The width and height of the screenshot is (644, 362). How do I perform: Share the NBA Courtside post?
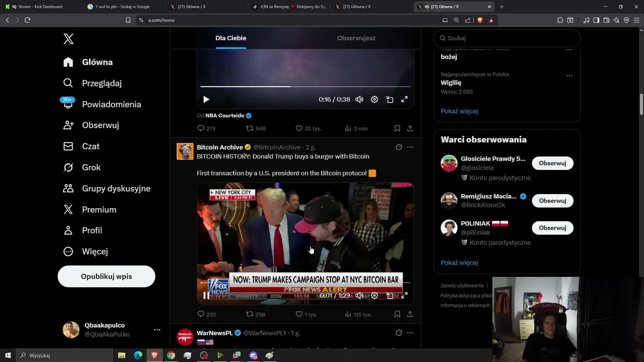pos(410,129)
